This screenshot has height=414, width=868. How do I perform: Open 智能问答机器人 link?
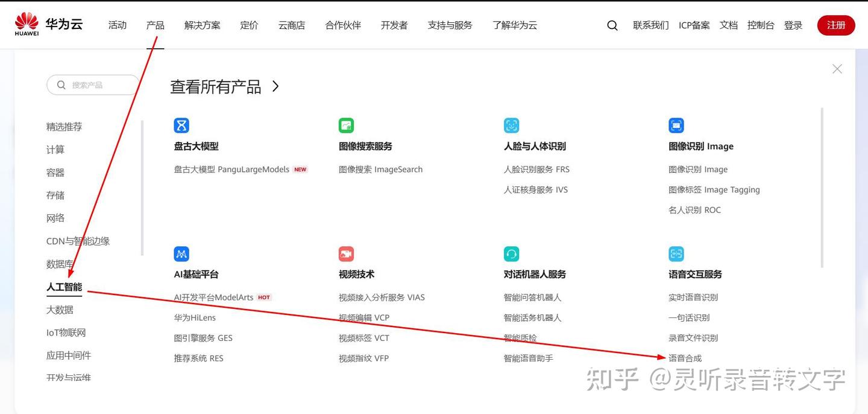click(x=533, y=298)
